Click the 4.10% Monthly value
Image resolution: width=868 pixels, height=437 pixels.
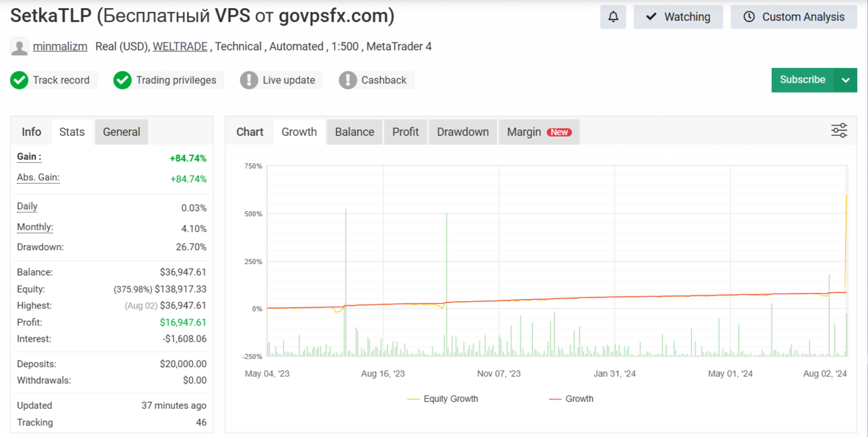pyautogui.click(x=194, y=229)
